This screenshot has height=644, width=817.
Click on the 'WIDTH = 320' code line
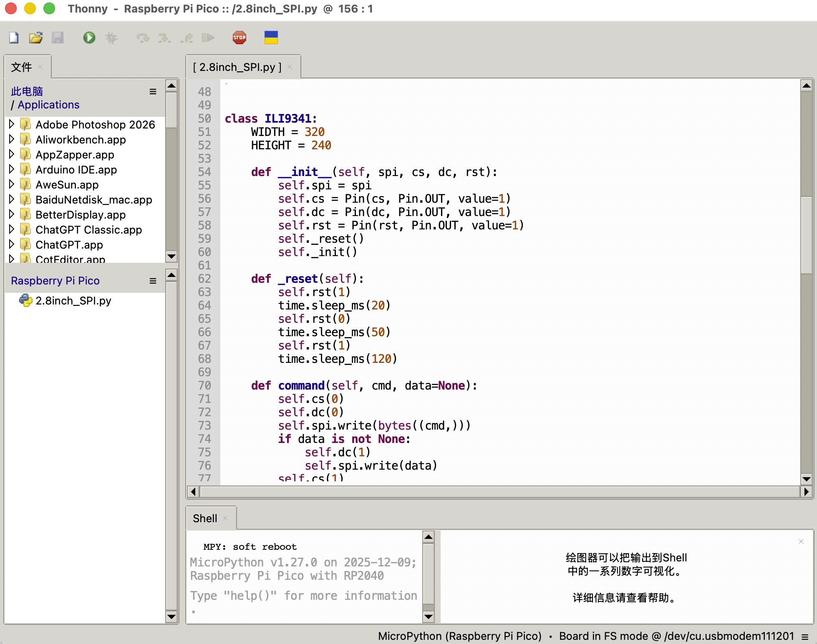[x=288, y=132]
